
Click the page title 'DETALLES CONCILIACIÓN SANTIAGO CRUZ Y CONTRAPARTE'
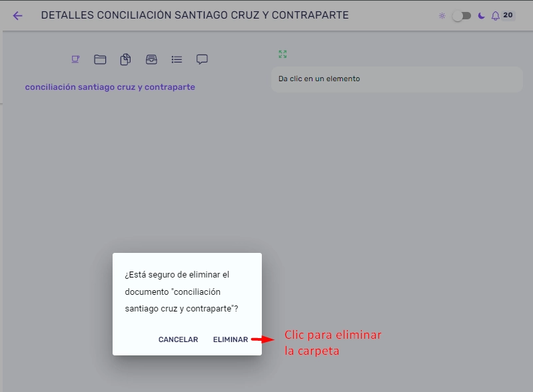[195, 15]
